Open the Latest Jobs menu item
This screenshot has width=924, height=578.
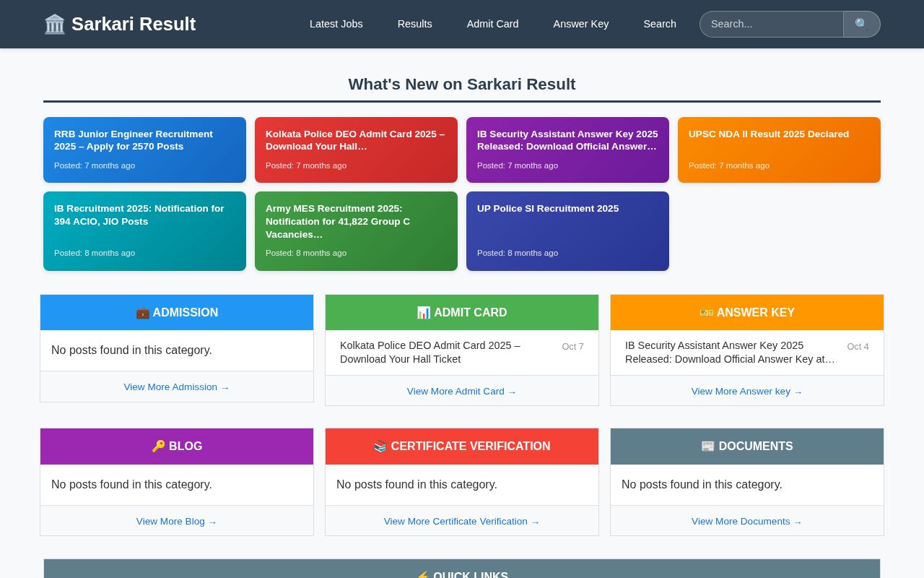pyautogui.click(x=336, y=24)
